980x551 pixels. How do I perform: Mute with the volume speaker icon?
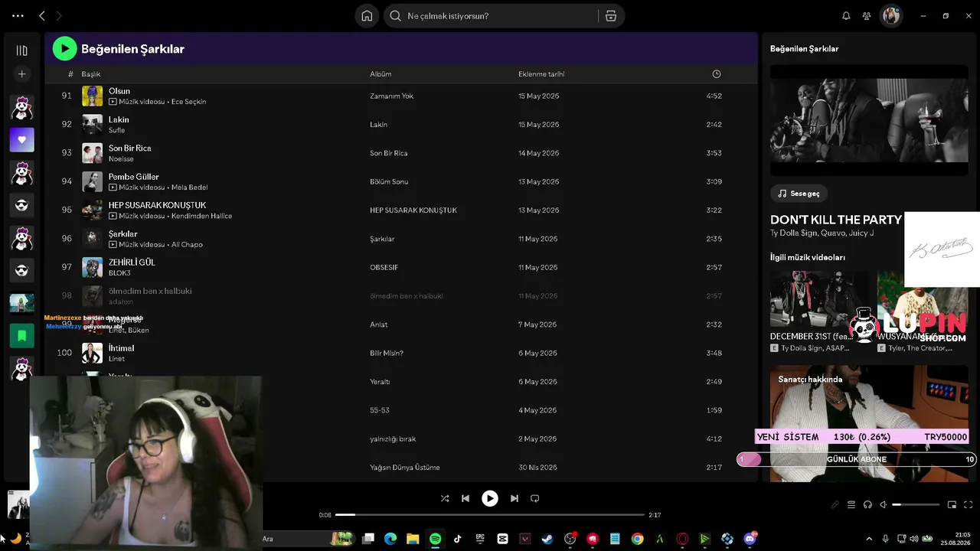tap(883, 505)
